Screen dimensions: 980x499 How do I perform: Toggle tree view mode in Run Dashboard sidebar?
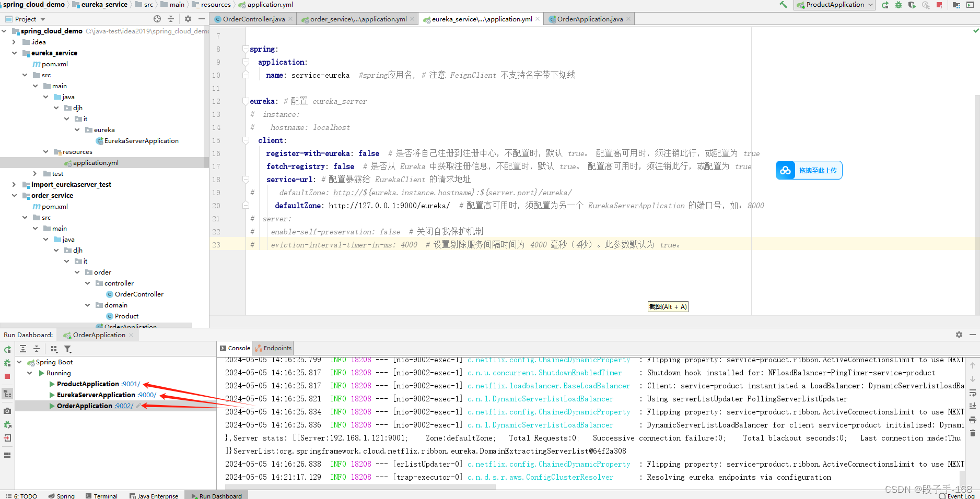click(x=7, y=394)
